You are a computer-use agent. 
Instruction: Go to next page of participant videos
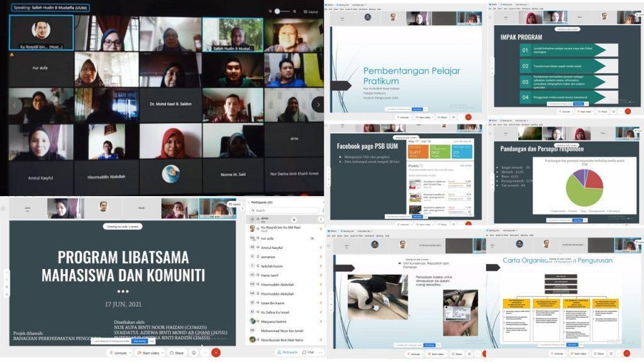(318, 105)
